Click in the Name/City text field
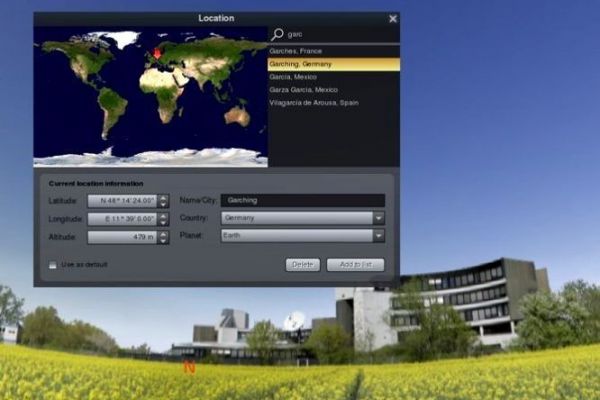 point(301,200)
